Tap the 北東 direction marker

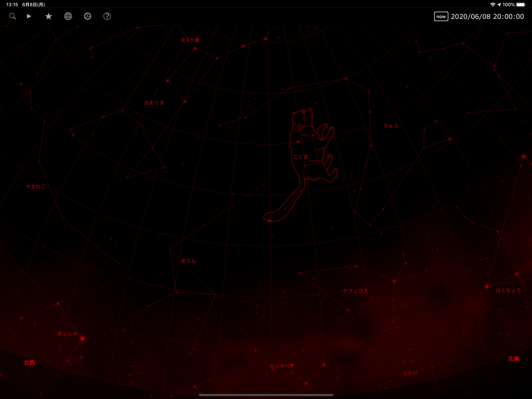pos(514,358)
